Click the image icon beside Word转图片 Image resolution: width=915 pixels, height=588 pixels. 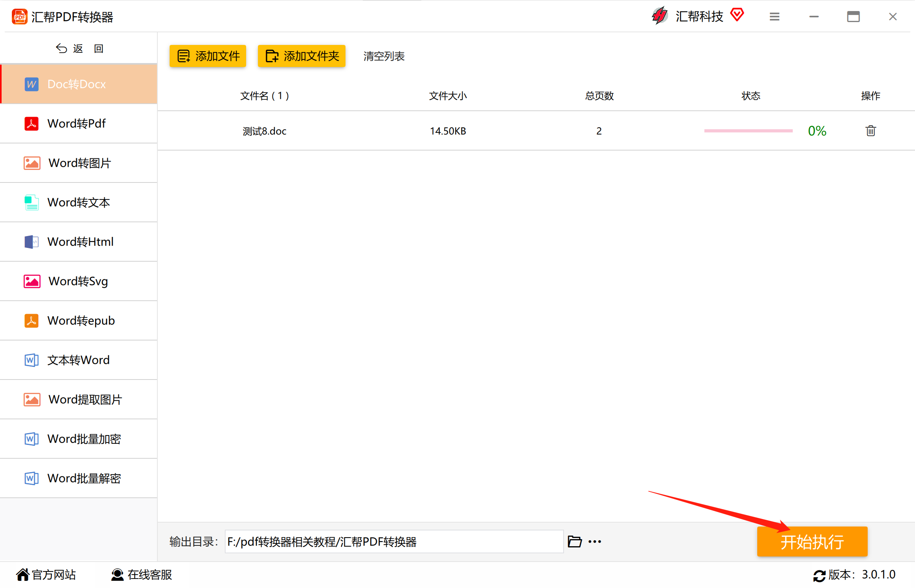[x=32, y=163]
